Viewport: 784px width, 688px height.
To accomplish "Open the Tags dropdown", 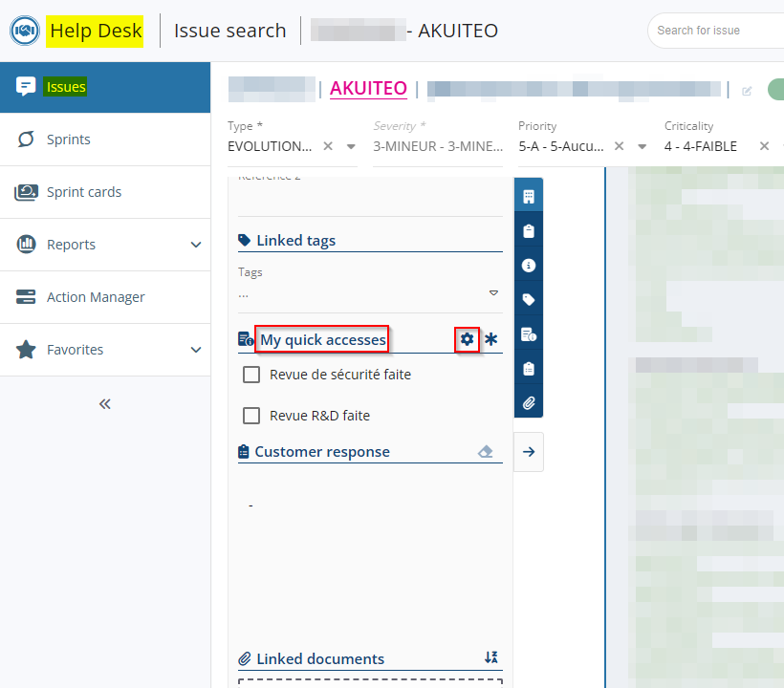I will pyautogui.click(x=493, y=293).
